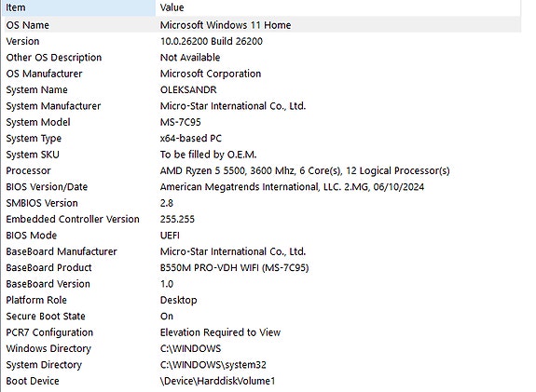
Task: Select the System Name row
Action: click(262, 89)
